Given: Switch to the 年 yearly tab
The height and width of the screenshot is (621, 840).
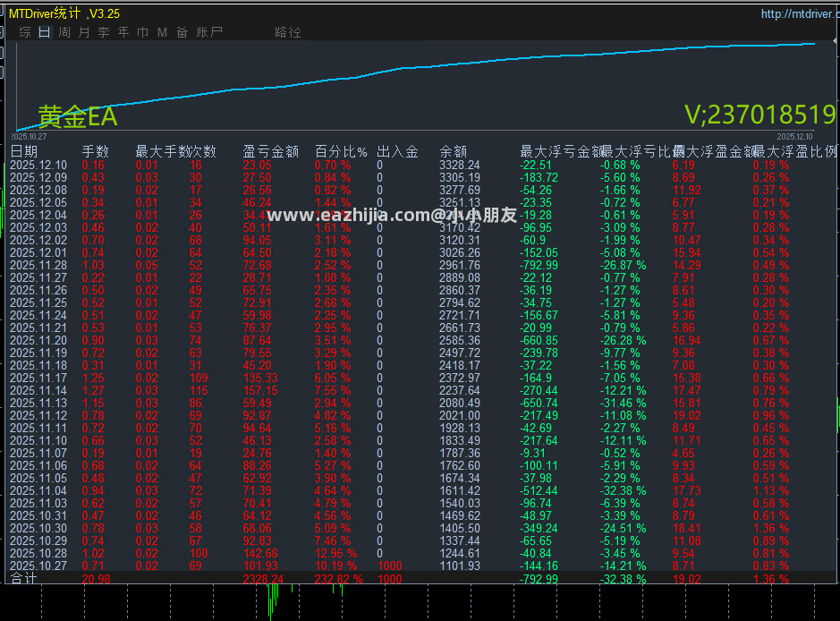Looking at the screenshot, I should (123, 32).
